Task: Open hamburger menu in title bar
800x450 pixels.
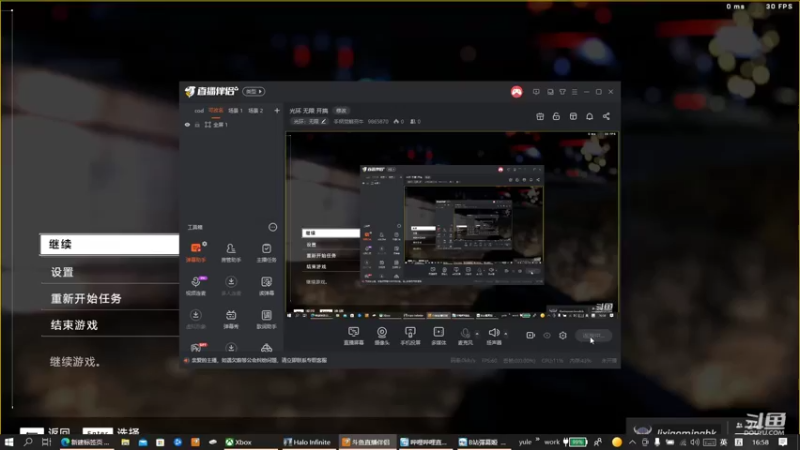Action: point(574,92)
